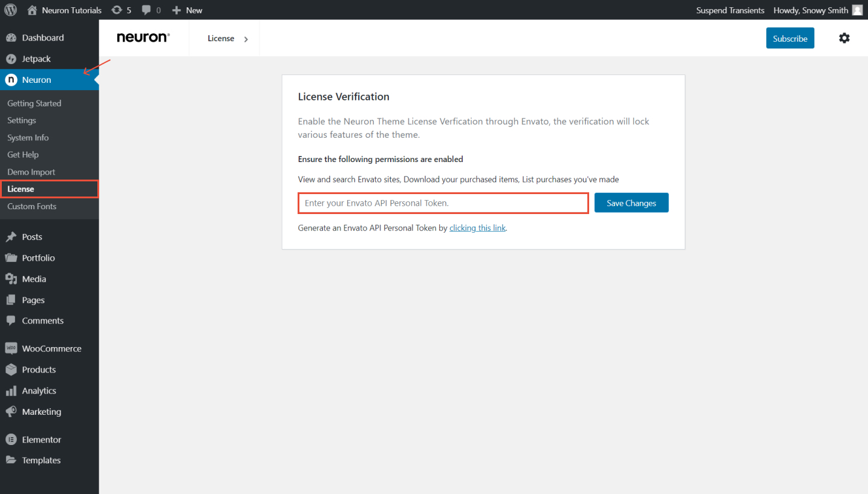868x494 pixels.
Task: Click the home icon beside Neuron Tutorials
Action: 32,10
